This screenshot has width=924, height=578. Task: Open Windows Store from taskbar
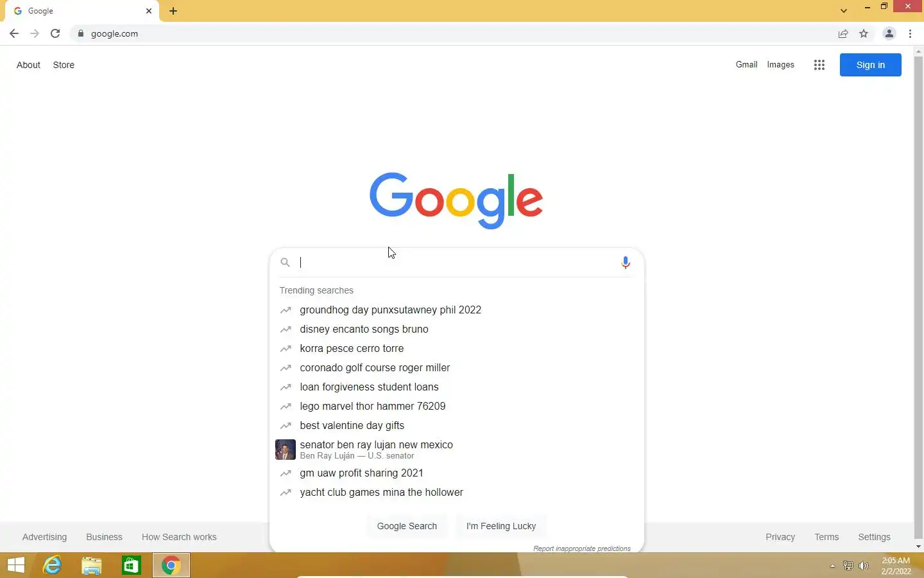(132, 565)
